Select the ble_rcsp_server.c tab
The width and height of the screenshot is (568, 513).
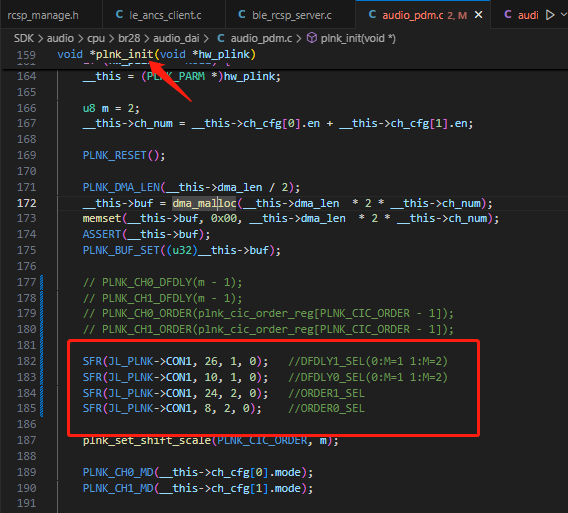pos(291,15)
